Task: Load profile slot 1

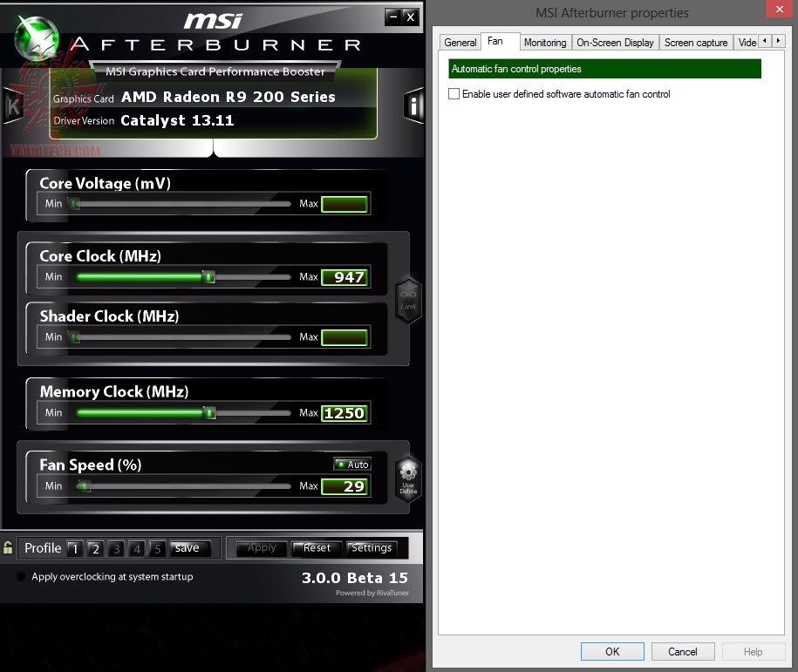Action: click(x=75, y=548)
